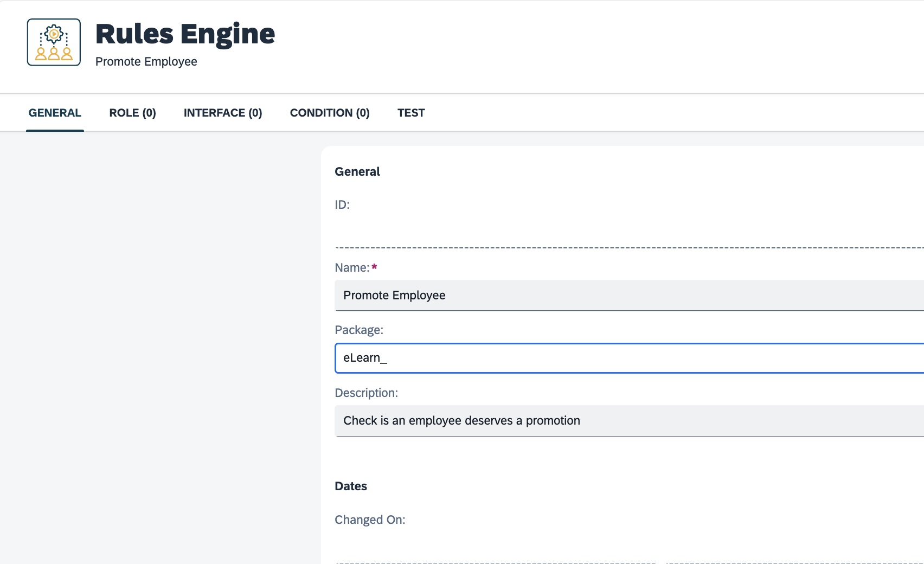Viewport: 924px width, 564px height.
Task: Click the Promote Employee subtitle under the title
Action: [x=146, y=61]
